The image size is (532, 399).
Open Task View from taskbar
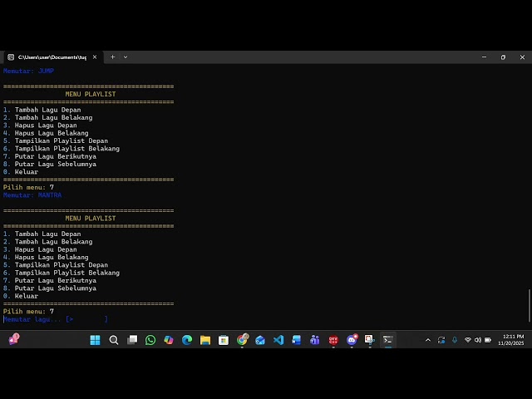pos(132,340)
